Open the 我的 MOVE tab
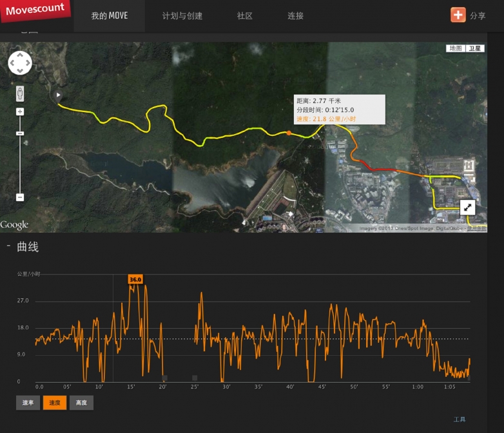The image size is (504, 433). (x=110, y=15)
